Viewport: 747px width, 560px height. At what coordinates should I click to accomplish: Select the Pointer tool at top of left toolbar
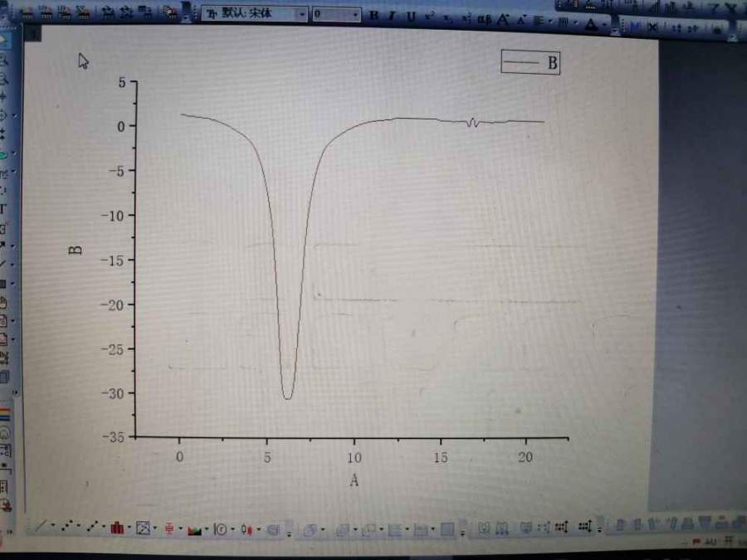click(x=4, y=41)
